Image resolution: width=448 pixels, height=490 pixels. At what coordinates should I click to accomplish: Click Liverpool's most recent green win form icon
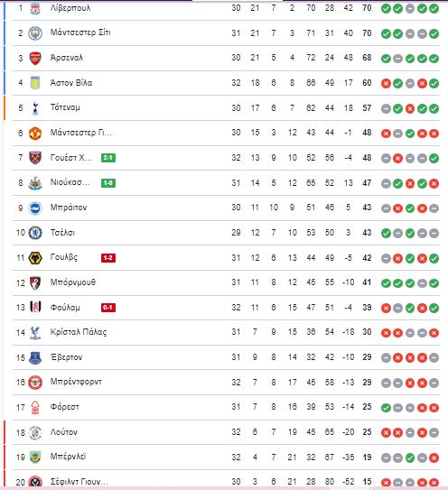tap(434, 9)
